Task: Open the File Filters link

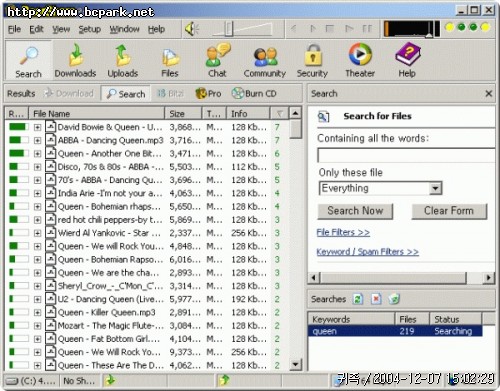Action: click(343, 232)
